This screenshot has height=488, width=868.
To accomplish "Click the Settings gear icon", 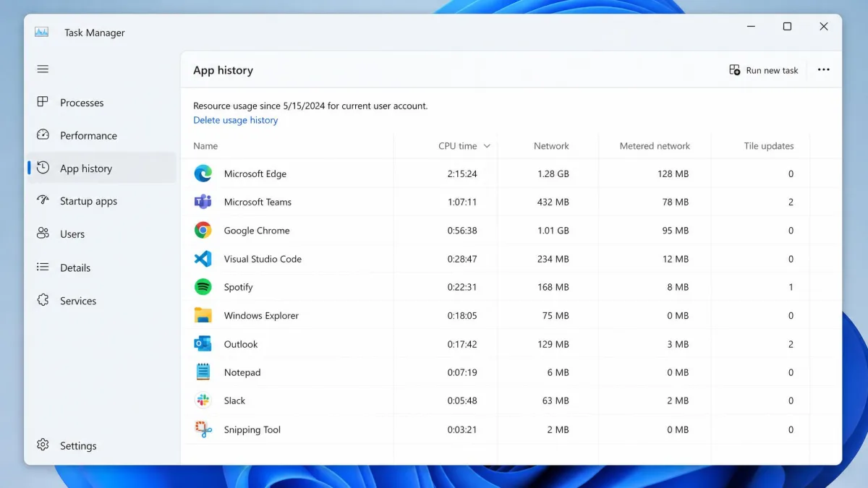I will [43, 445].
